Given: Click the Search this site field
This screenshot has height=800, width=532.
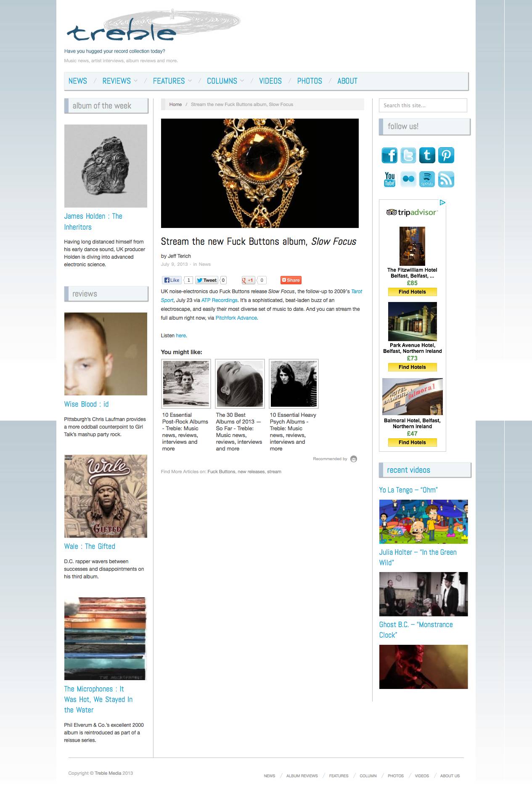Looking at the screenshot, I should point(423,106).
